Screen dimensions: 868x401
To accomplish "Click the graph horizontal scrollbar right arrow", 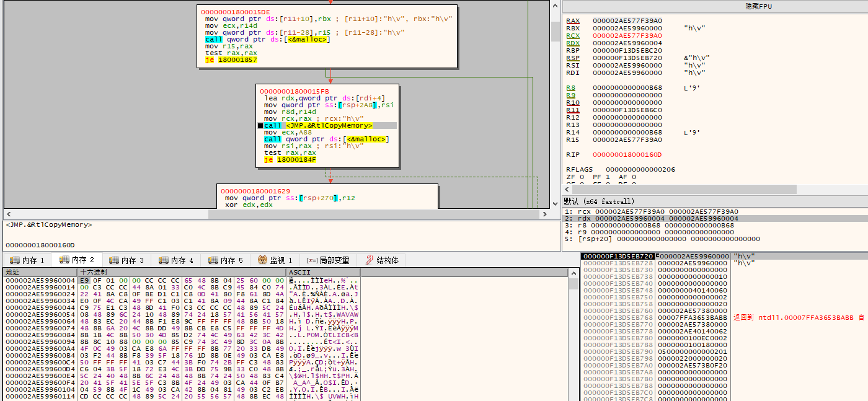I will (x=545, y=214).
